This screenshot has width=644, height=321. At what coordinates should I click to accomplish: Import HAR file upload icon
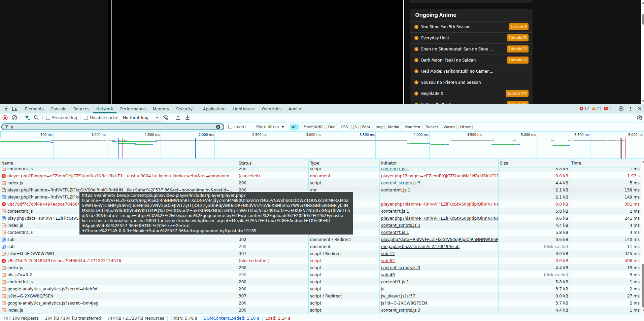(x=178, y=118)
